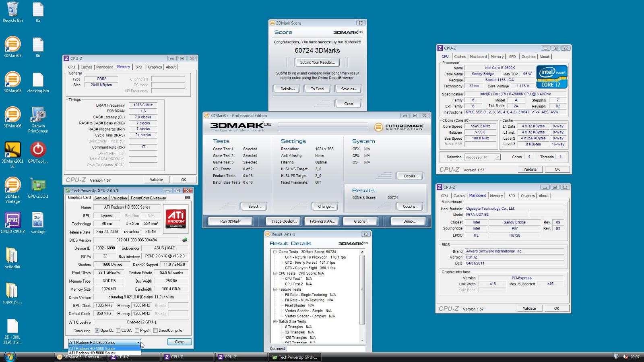Screen dimensions: 644x362
Task: Click Submit Your Results button
Action: (317, 62)
